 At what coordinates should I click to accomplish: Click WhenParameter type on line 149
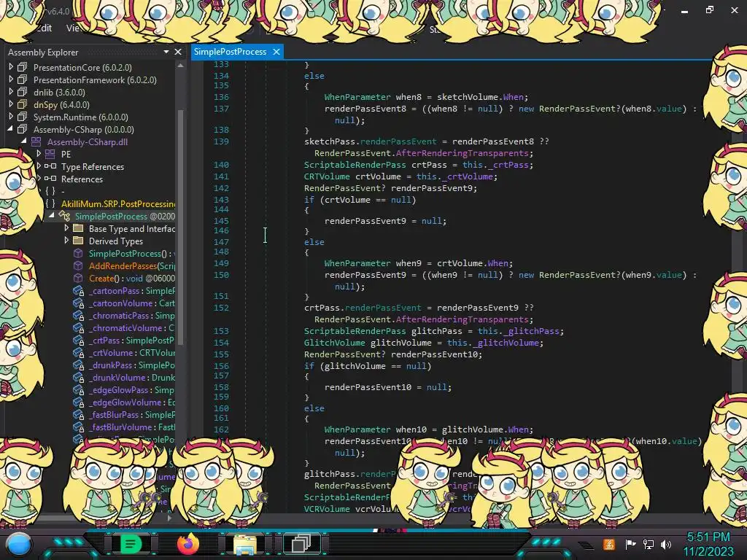point(357,262)
